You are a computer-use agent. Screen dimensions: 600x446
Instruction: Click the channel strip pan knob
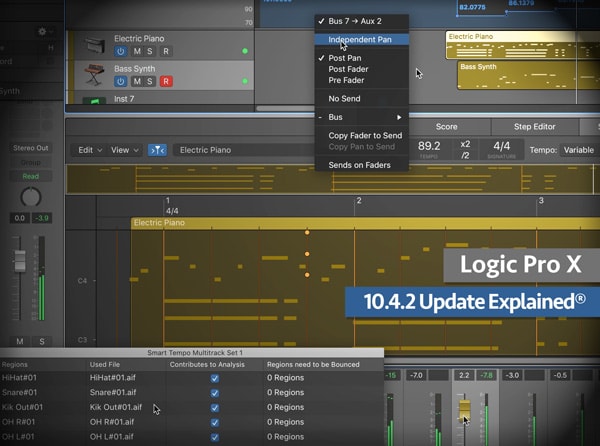pyautogui.click(x=31, y=197)
